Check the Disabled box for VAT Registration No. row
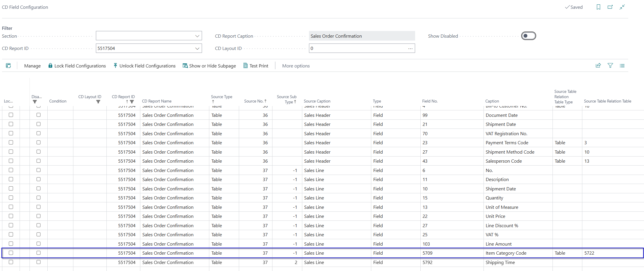 point(38,133)
